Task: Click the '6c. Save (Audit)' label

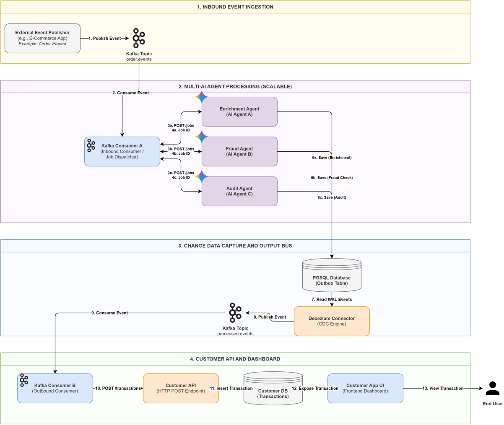Action: tap(332, 197)
